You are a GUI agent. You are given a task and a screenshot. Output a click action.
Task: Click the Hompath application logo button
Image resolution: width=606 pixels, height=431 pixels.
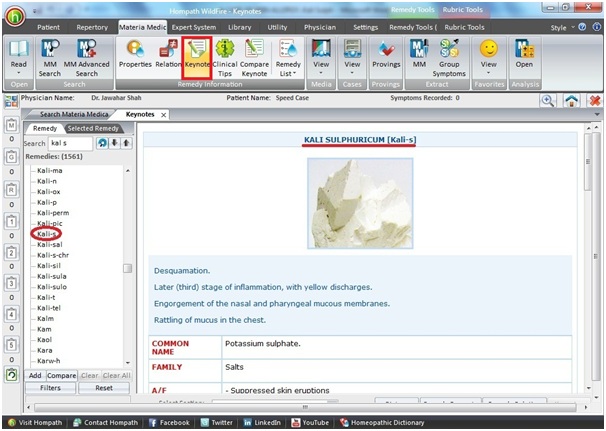15,17
